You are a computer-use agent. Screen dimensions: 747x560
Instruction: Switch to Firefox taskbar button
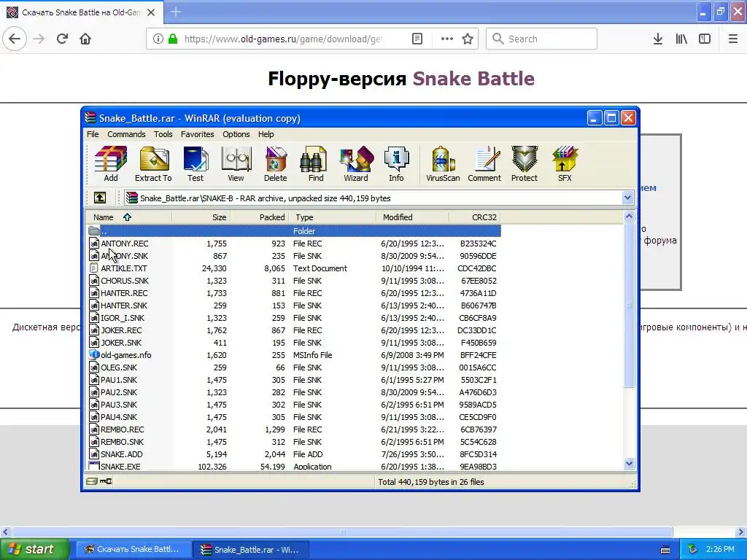pyautogui.click(x=133, y=549)
